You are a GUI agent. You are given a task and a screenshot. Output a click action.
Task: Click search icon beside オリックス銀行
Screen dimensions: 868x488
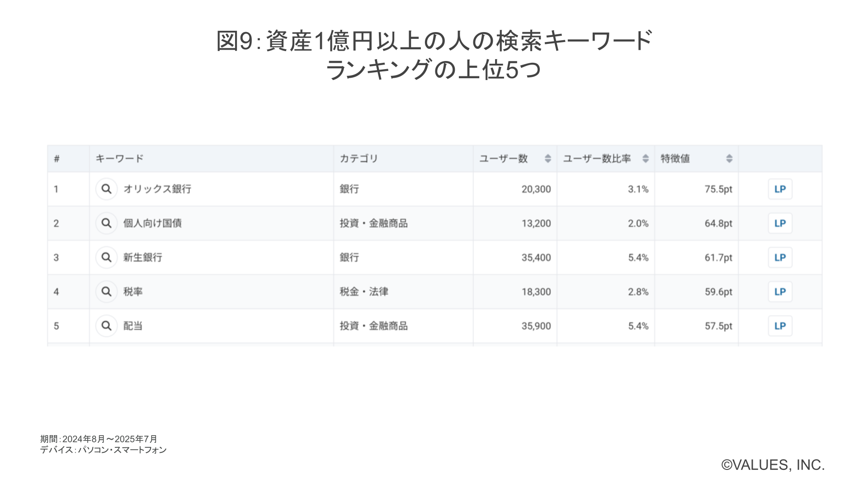coord(106,189)
